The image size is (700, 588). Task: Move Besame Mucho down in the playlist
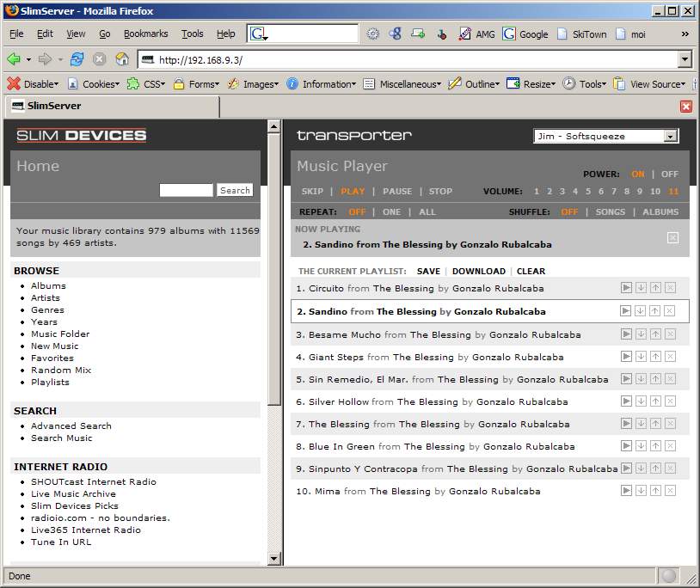641,334
